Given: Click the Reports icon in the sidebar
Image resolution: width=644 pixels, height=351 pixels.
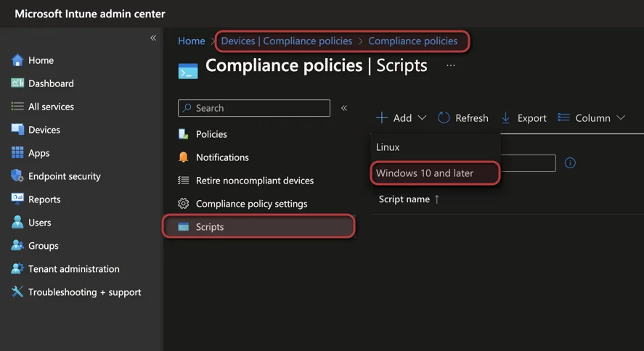Looking at the screenshot, I should click(17, 199).
